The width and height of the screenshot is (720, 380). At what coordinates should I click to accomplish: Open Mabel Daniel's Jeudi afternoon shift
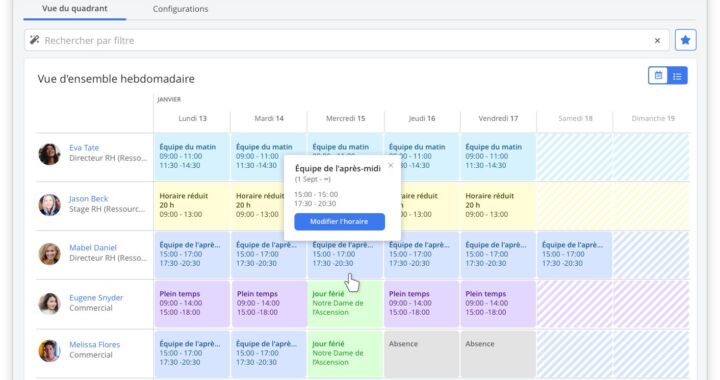(421, 255)
